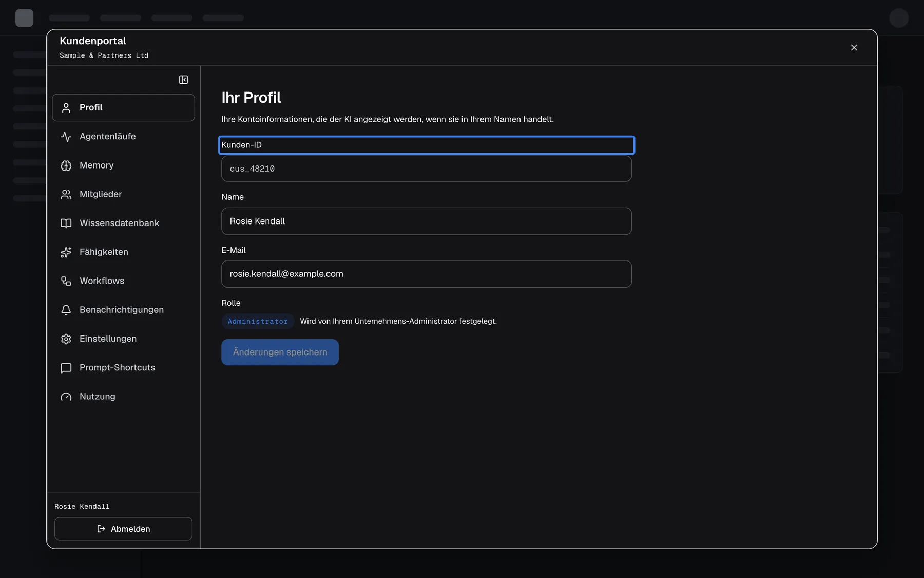Click Änderungen speichern button
The height and width of the screenshot is (578, 924).
click(280, 352)
